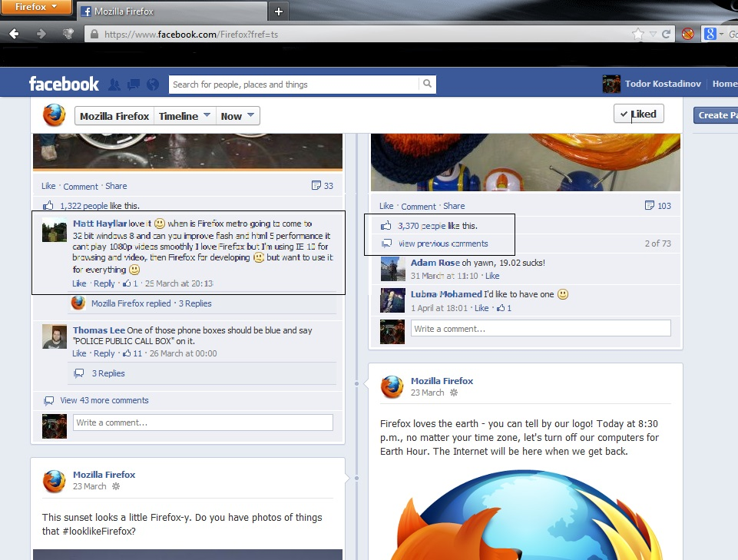Image resolution: width=738 pixels, height=560 pixels.
Task: Open Todor Kostadinov profile link
Action: pyautogui.click(x=663, y=84)
